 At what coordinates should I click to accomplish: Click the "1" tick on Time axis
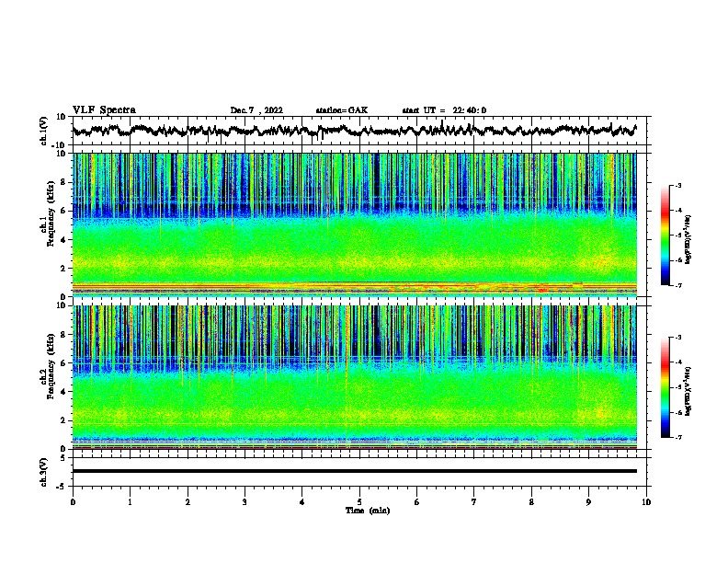[x=130, y=502]
